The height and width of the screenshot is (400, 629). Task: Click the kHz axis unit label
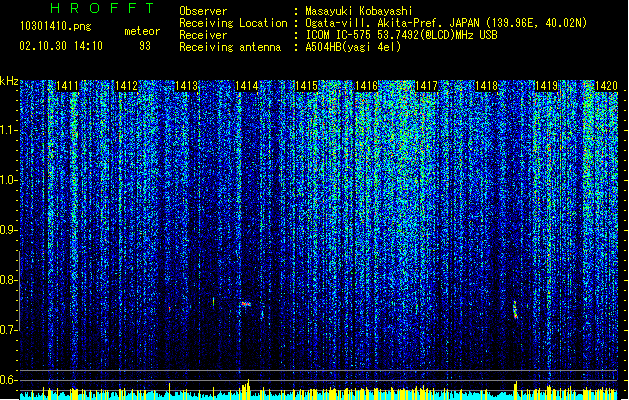9,81
